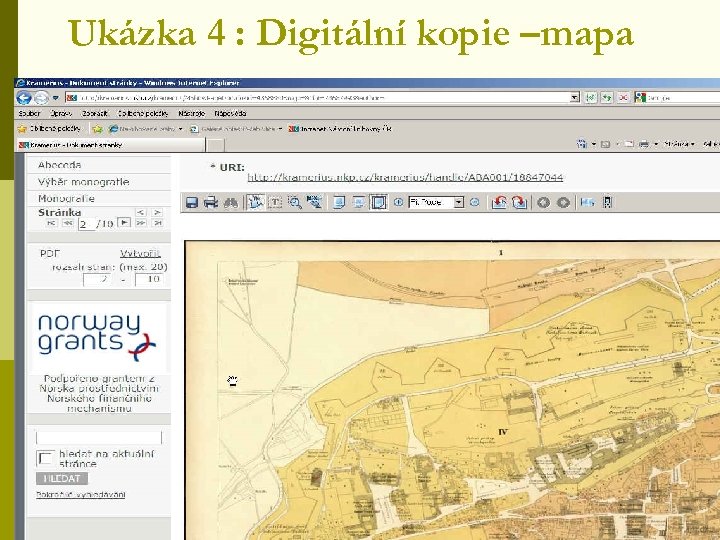
Task: Toggle the hledat na aktuální stránce checkbox
Action: [x=45, y=458]
